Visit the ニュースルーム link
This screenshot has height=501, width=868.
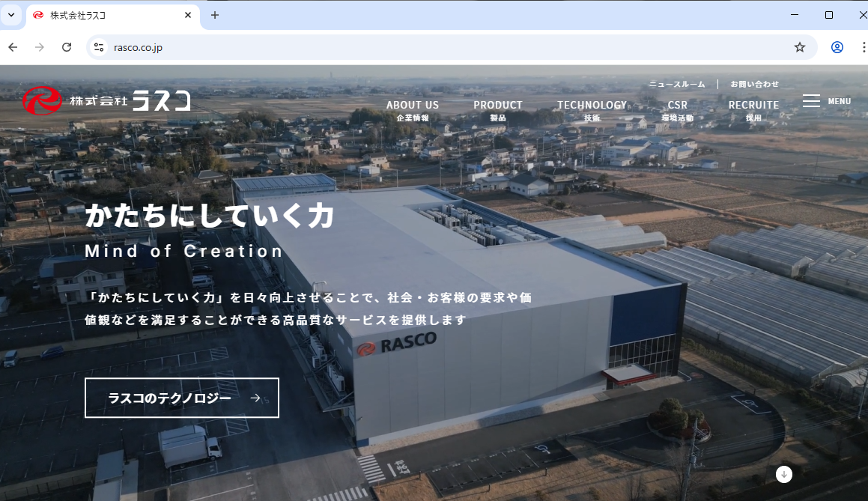click(x=678, y=84)
